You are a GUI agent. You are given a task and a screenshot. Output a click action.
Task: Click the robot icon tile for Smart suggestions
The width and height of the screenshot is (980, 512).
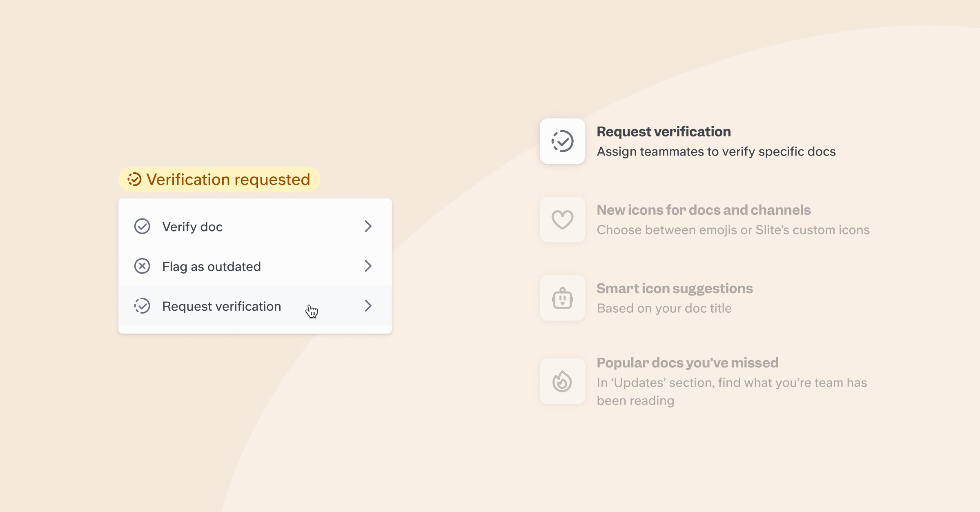click(562, 298)
